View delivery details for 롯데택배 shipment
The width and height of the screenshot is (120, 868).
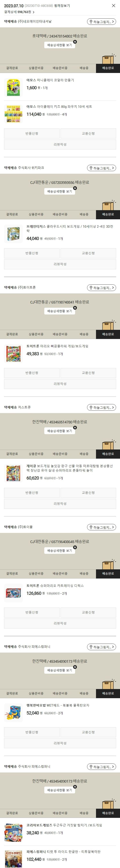[x=60, y=45]
